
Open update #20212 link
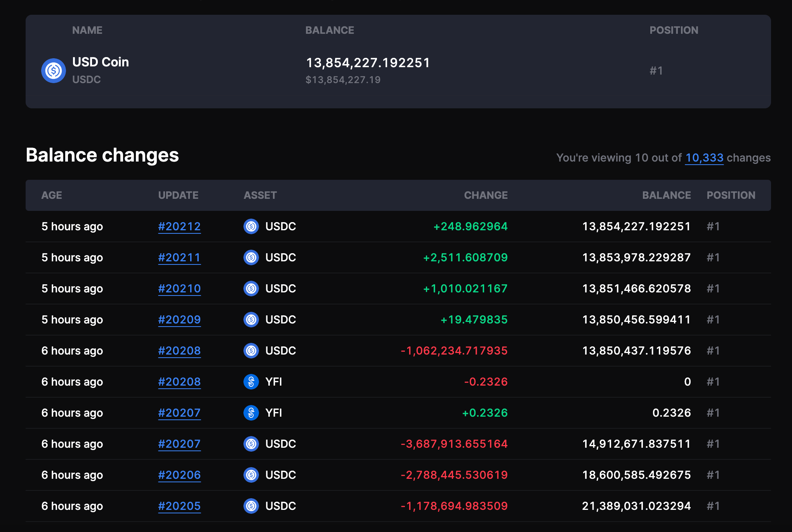coord(179,226)
